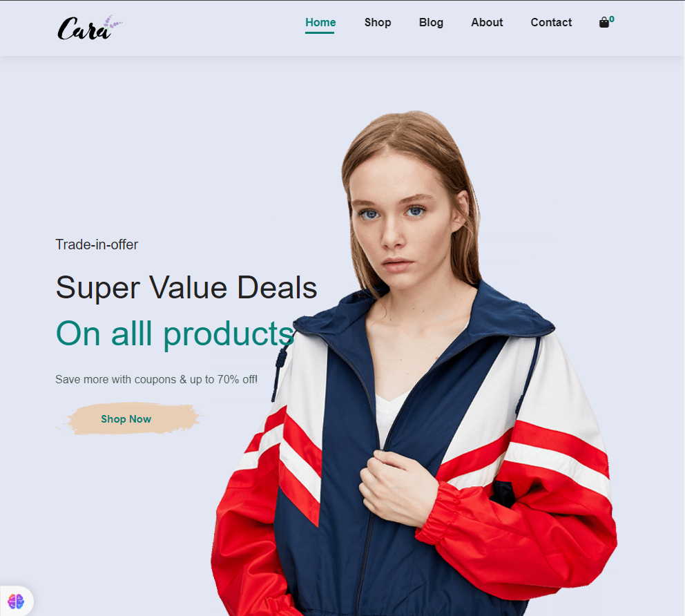The image size is (685, 616).
Task: Click the green underline beneath Home
Action: (x=320, y=32)
